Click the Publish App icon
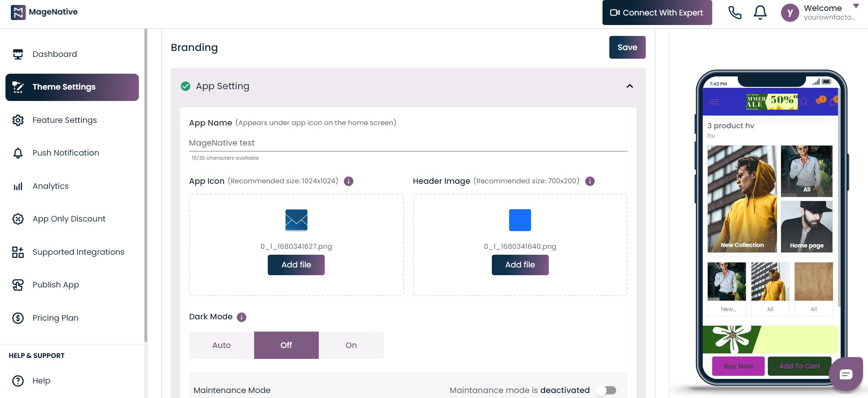This screenshot has width=868, height=398. click(18, 285)
